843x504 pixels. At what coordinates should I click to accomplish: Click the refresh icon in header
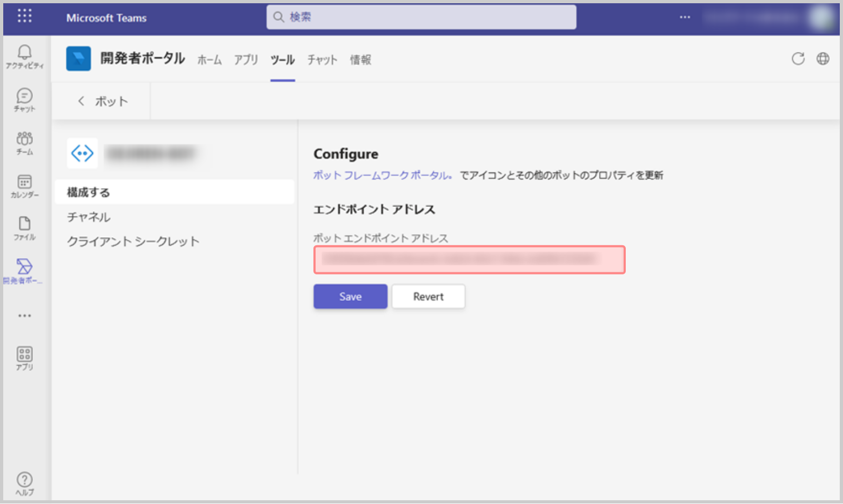(798, 59)
